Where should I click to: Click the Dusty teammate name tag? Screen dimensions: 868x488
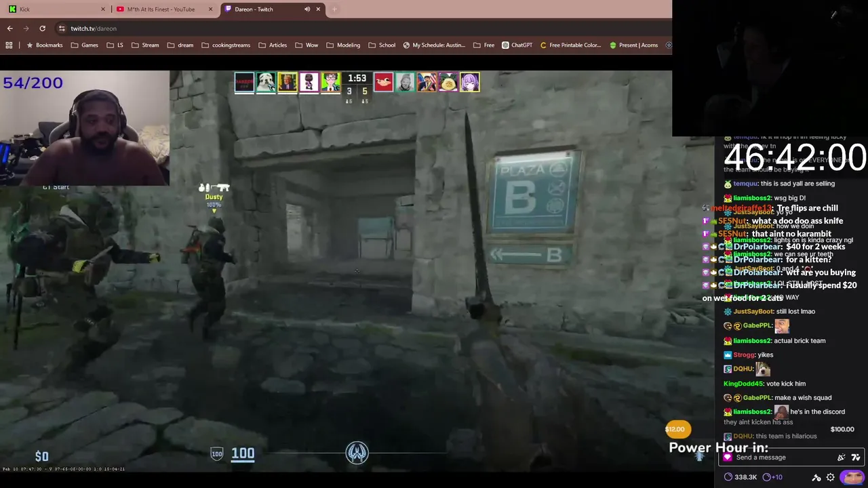click(214, 197)
